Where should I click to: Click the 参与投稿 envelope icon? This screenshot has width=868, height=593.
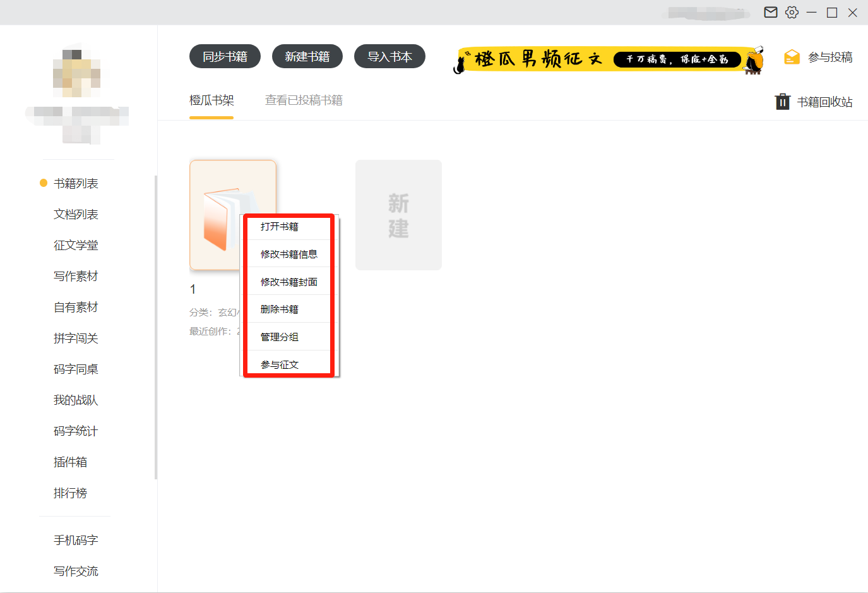tap(792, 57)
